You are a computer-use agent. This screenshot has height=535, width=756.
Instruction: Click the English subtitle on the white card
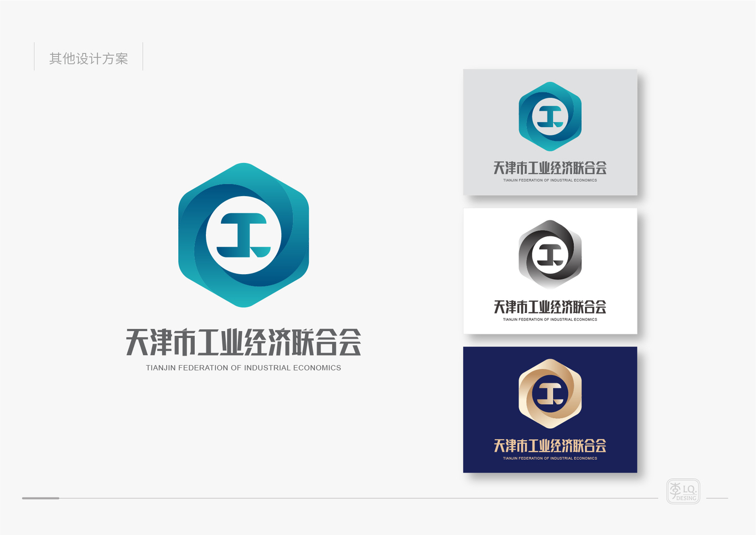(550, 320)
